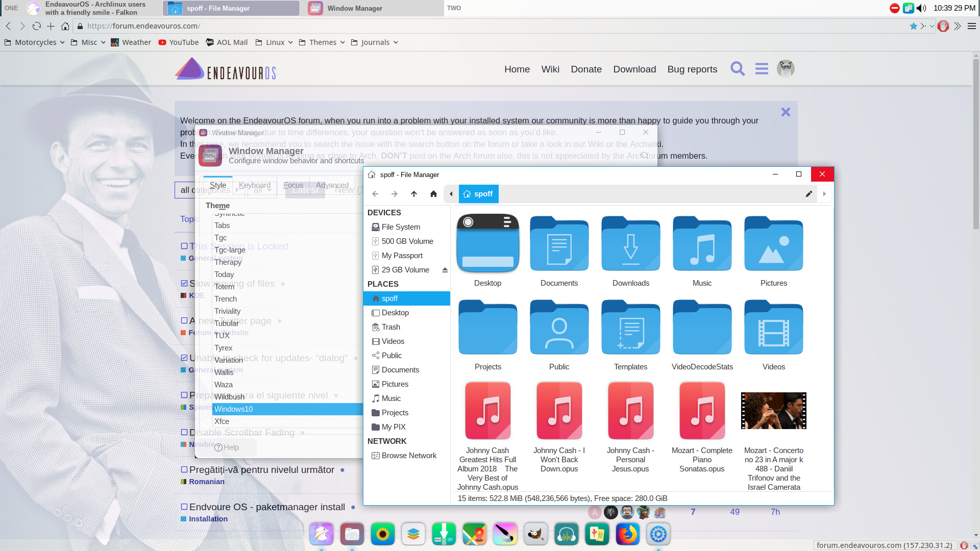Screen dimensions: 980x551
Task: Select the Downloads folder icon
Action: point(631,243)
